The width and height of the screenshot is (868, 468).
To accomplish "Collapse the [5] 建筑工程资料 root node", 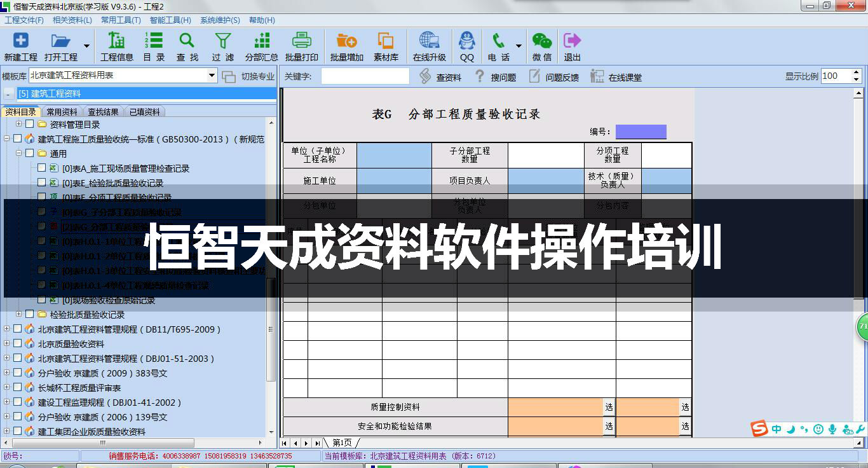I will (8, 93).
